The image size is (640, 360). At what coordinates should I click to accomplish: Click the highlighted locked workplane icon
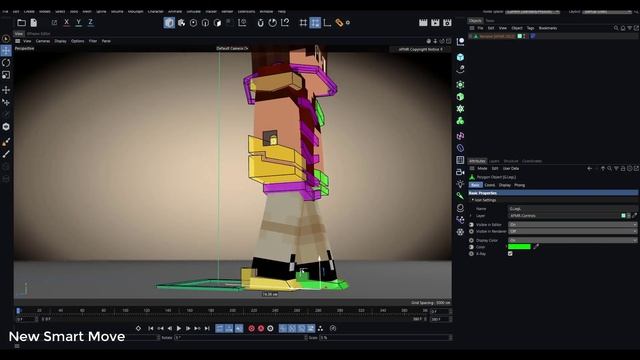pos(315,22)
